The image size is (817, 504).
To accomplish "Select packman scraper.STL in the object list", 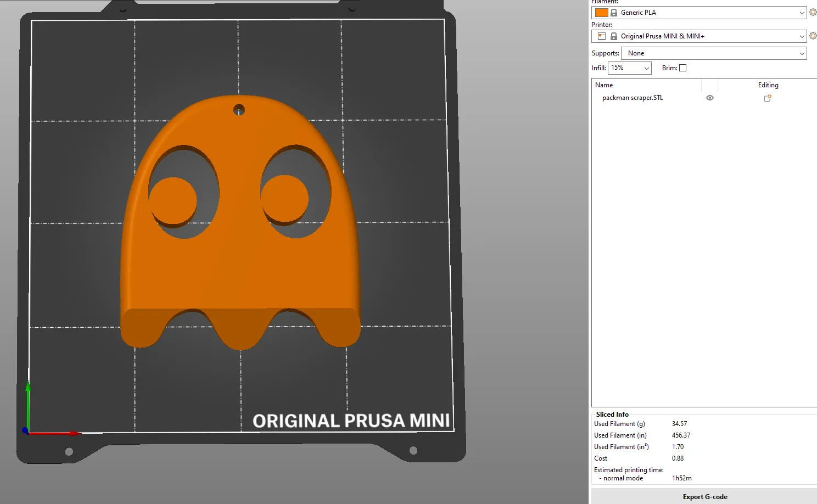I will [x=633, y=98].
